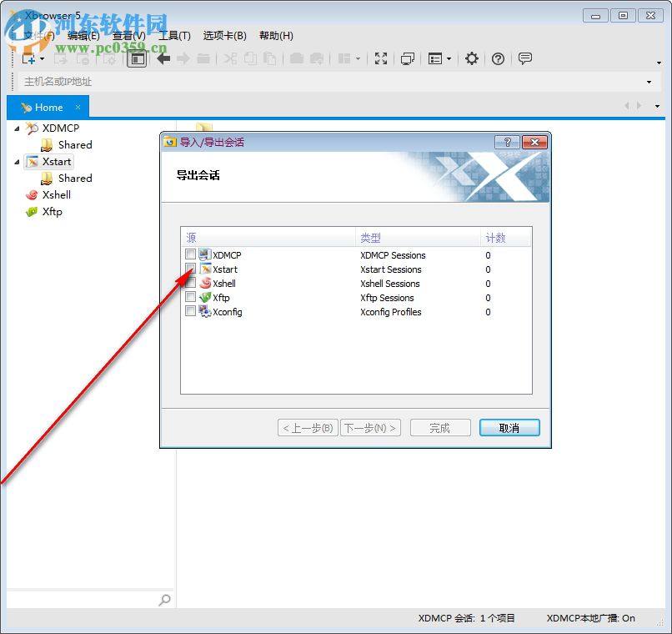Screen dimensions: 672x634
Task: Open the settings gear icon on the toolbar
Action: tap(471, 58)
